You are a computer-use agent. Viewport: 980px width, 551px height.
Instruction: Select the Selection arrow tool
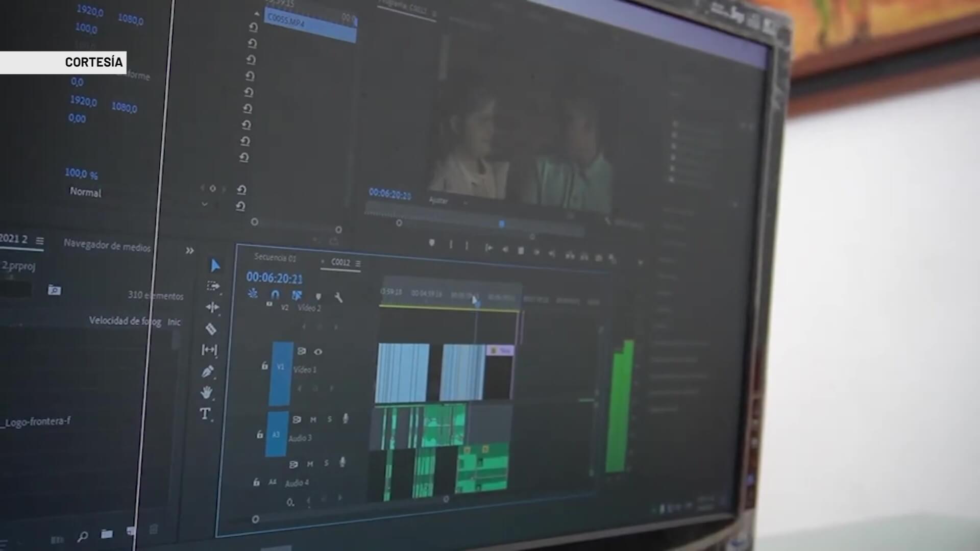pos(215,265)
